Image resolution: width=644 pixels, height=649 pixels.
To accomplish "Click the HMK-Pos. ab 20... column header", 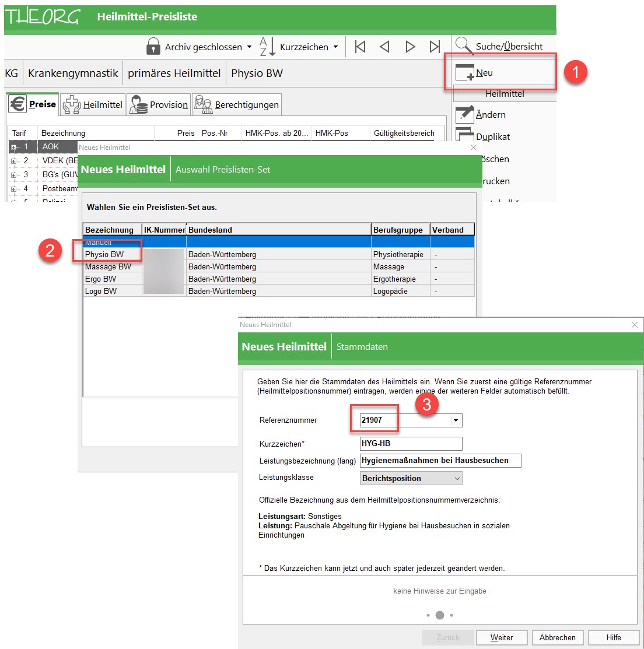I will 276,134.
